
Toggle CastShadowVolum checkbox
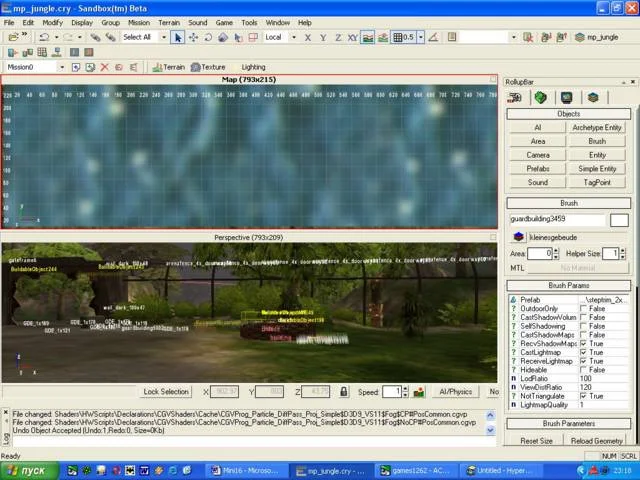point(584,318)
